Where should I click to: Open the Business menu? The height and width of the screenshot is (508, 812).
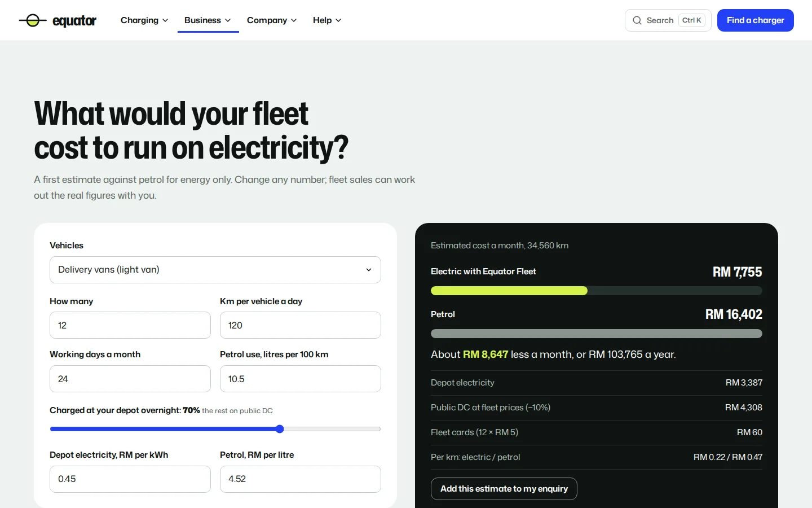(208, 20)
